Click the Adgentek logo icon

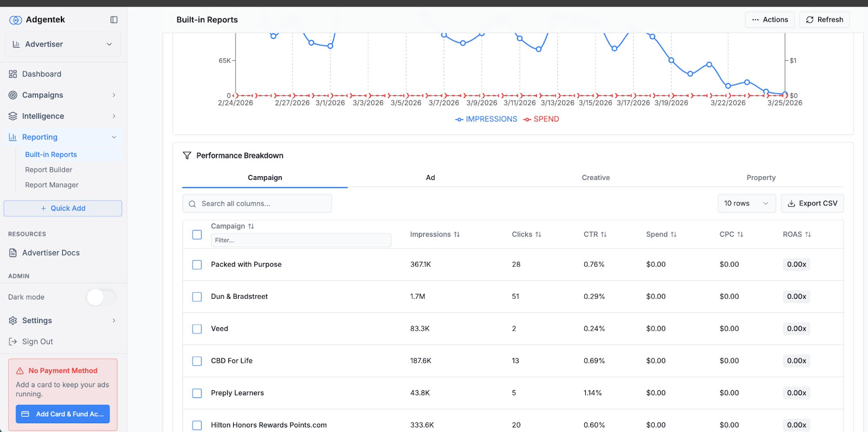click(16, 20)
